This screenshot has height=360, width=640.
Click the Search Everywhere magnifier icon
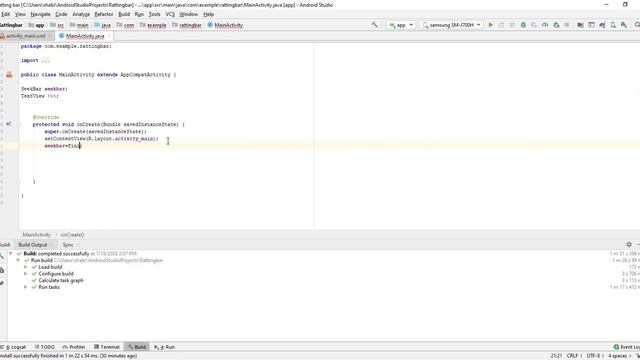pos(637,25)
